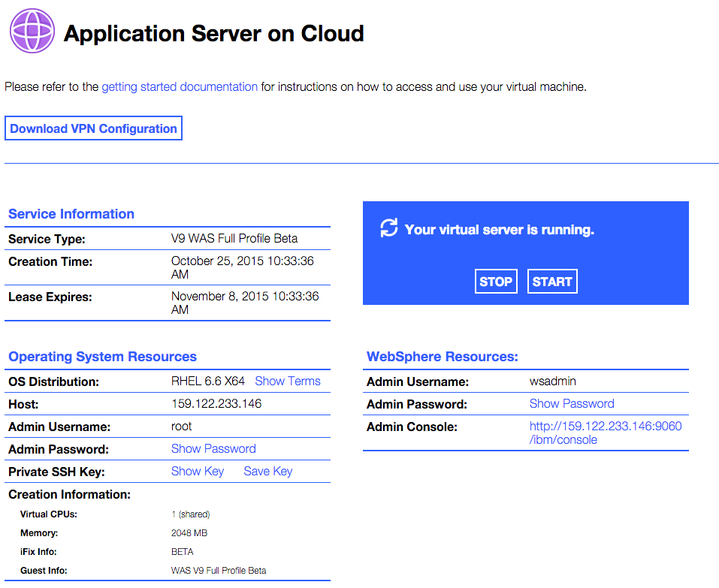Save the private SSH key
This screenshot has height=588, width=719.
pos(267,471)
